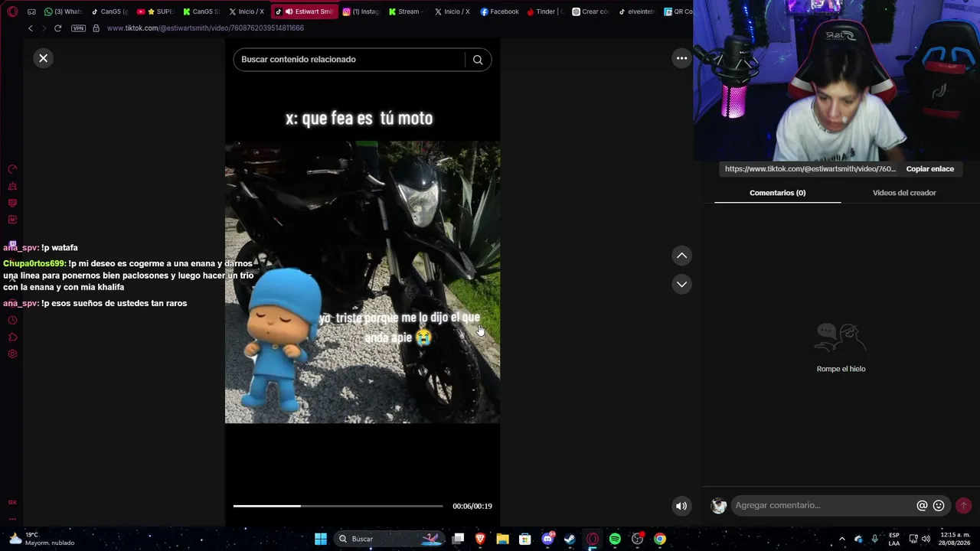Screen dimensions: 980x551
Task: Click 'Copiar enlace' to copy the link
Action: [x=929, y=169]
